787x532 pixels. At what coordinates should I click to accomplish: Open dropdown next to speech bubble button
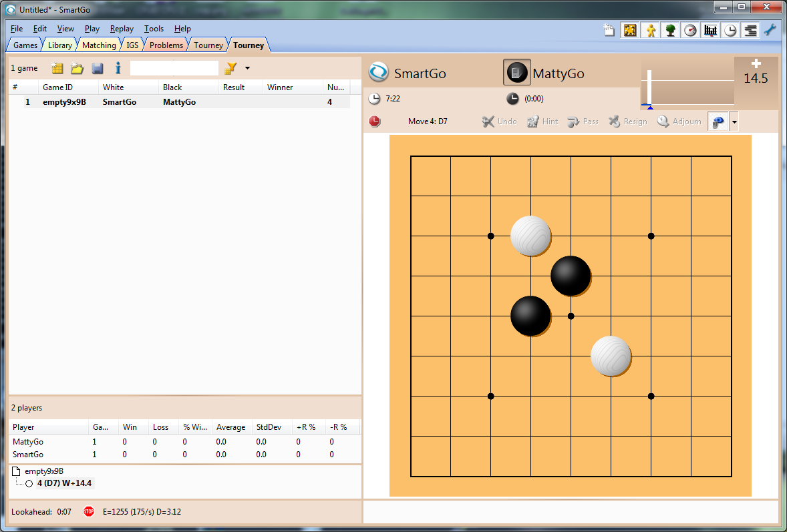[x=734, y=121]
